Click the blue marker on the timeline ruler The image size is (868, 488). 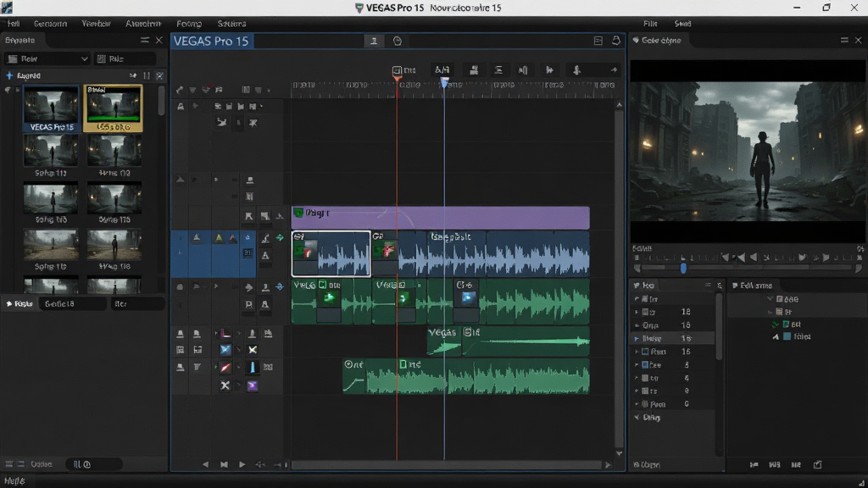coord(444,83)
